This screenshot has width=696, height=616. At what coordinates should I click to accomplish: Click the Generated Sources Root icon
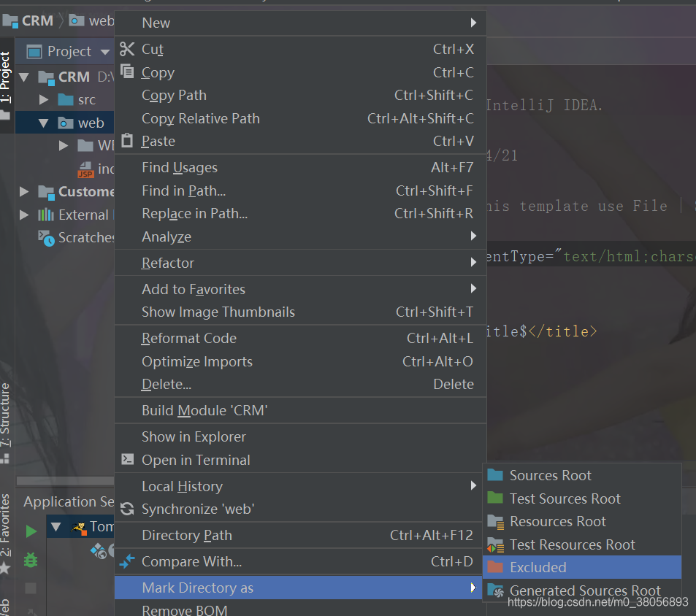pyautogui.click(x=495, y=590)
